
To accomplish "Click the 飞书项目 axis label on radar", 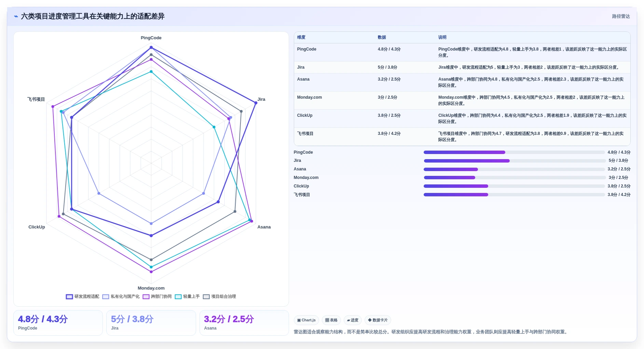I will pyautogui.click(x=36, y=99).
